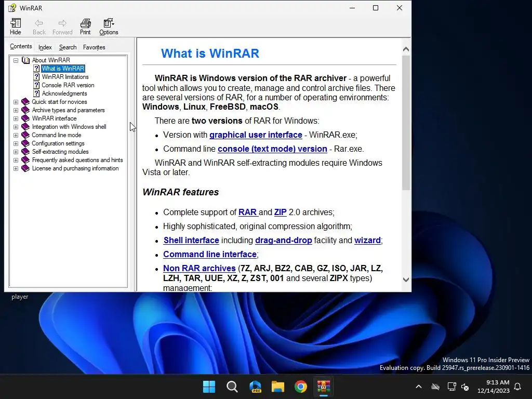Image resolution: width=532 pixels, height=399 pixels.
Task: Click the purple book icon for Quick start for novices
Action: 25,102
